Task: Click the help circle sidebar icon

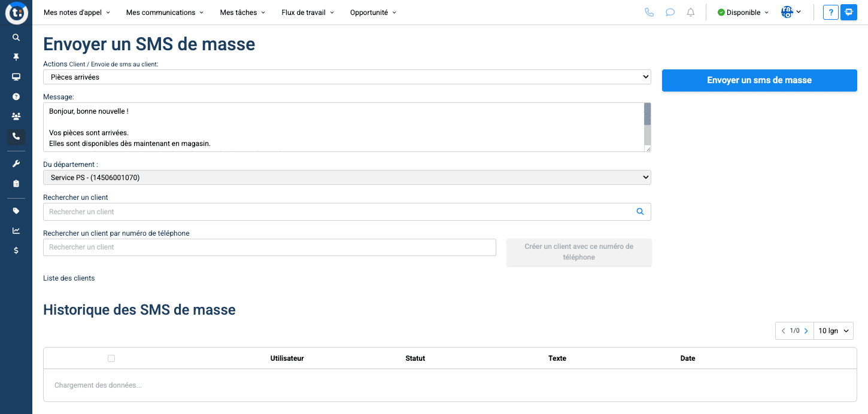Action: (16, 96)
